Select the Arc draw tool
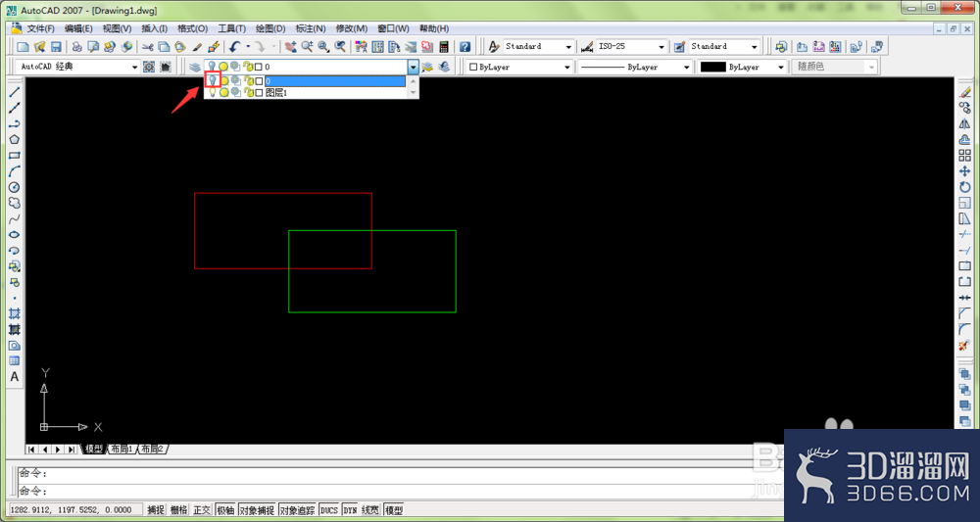This screenshot has width=980, height=522. tap(15, 171)
